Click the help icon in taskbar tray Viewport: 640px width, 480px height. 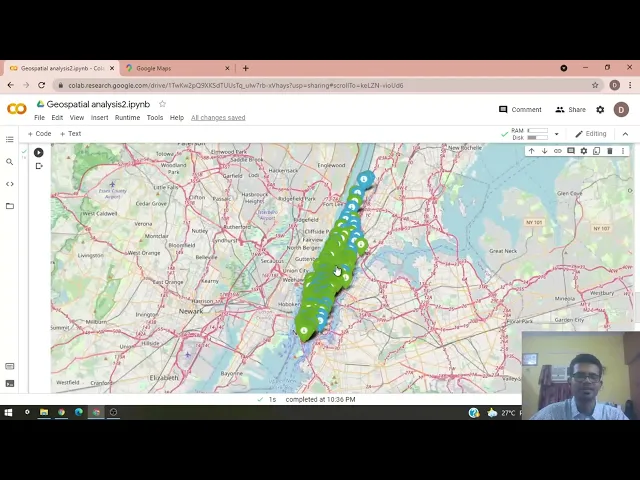click(x=474, y=413)
